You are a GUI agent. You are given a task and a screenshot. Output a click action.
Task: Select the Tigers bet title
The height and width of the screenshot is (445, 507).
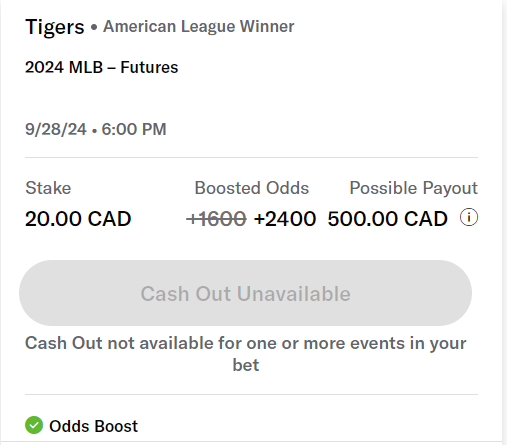tap(55, 27)
